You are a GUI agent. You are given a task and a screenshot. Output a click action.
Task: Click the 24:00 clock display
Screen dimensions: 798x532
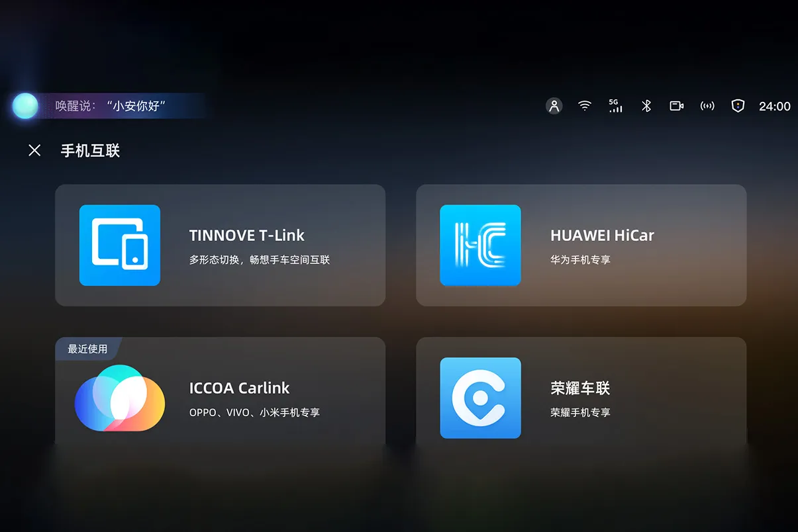click(774, 106)
